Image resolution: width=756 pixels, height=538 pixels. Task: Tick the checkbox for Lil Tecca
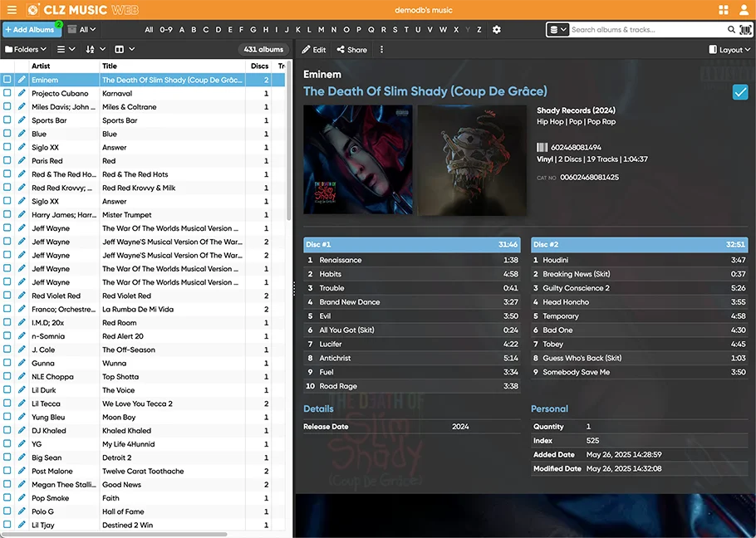pyautogui.click(x=7, y=403)
